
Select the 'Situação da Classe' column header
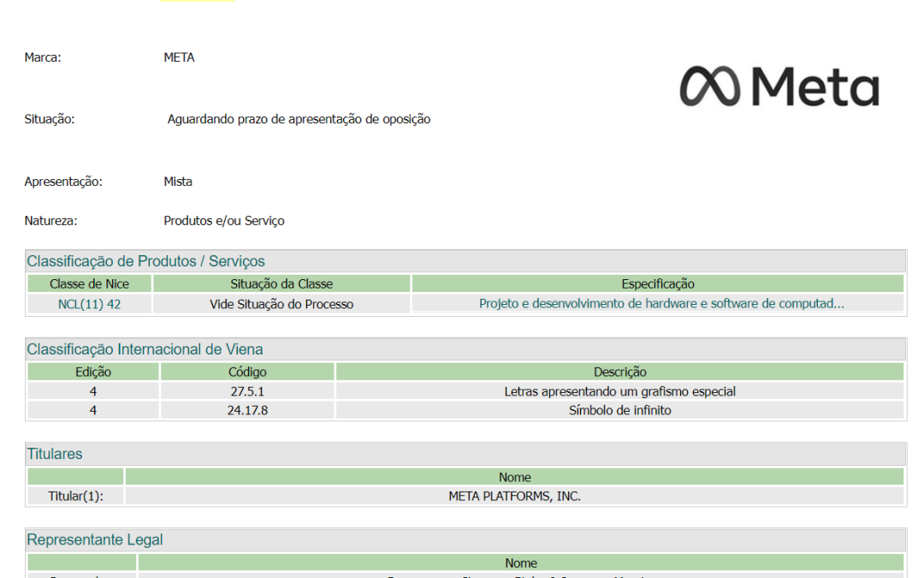tap(281, 283)
